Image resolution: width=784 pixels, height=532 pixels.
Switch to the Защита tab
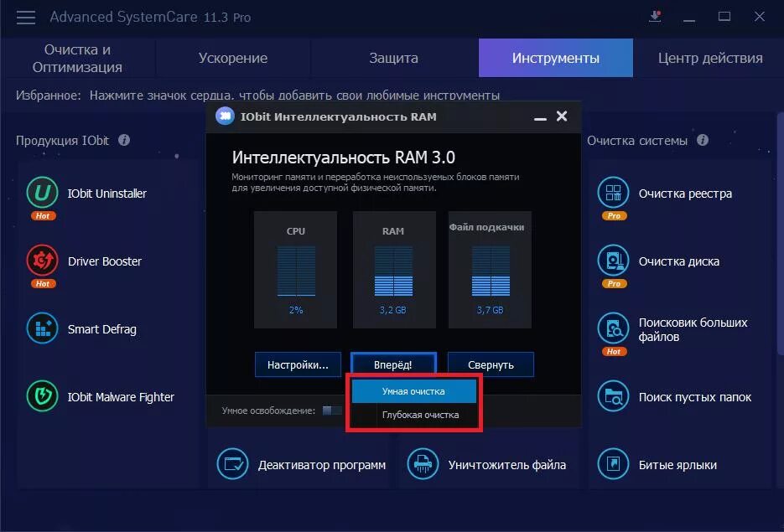pyautogui.click(x=393, y=58)
